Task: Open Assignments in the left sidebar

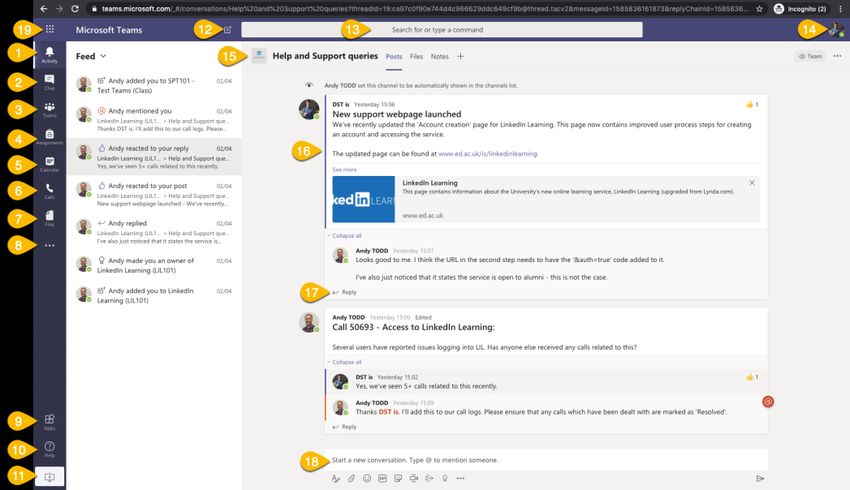Action: point(49,137)
